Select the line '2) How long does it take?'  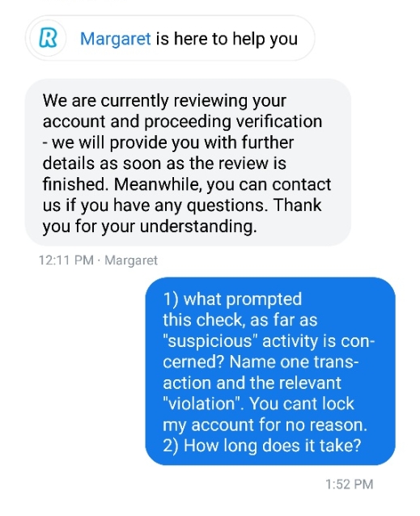point(262,446)
